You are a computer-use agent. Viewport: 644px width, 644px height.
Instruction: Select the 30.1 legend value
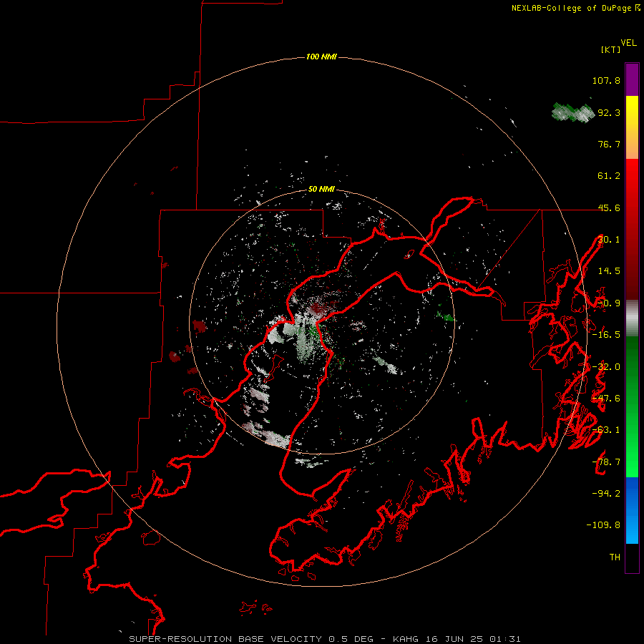pos(609,240)
